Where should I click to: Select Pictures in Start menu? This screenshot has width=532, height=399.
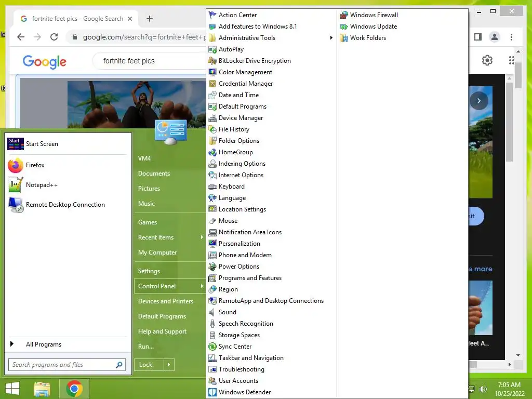[149, 188]
